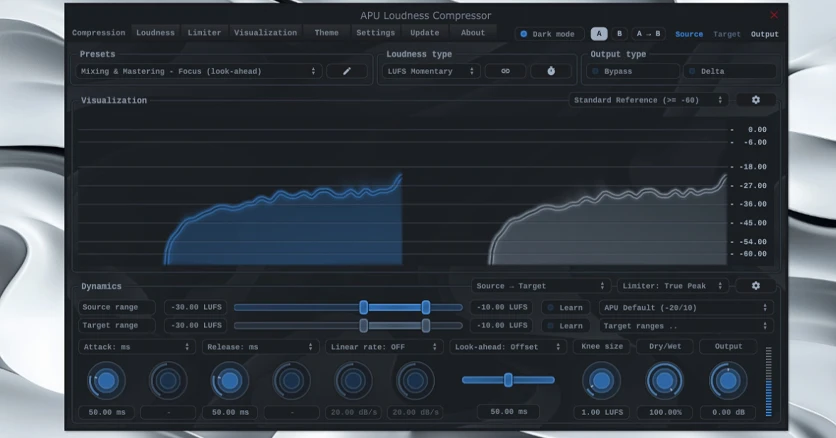Click the Output gain knob
The image size is (836, 438).
[x=728, y=381]
